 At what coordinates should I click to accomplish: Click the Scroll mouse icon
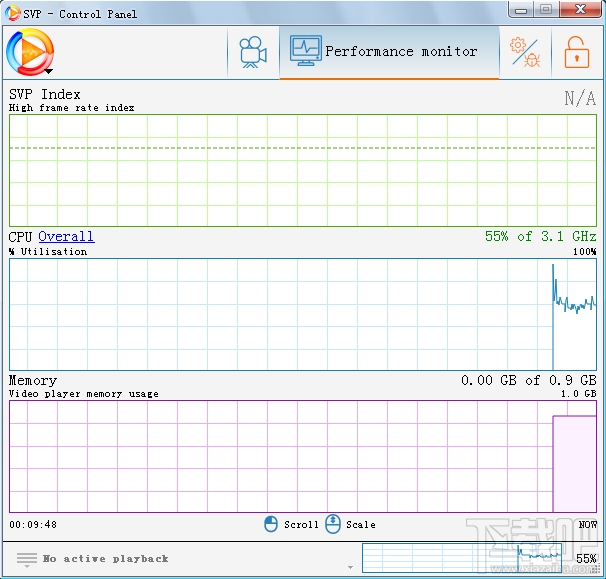(271, 525)
